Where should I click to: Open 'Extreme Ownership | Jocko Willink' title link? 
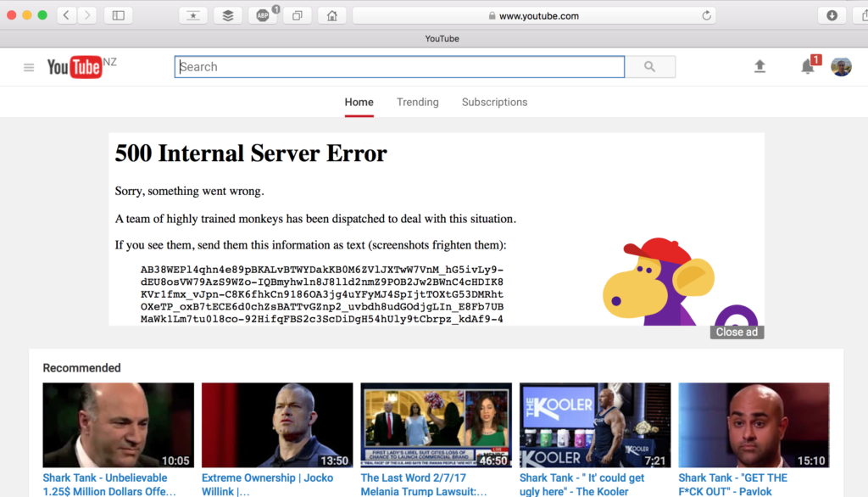[267, 485]
